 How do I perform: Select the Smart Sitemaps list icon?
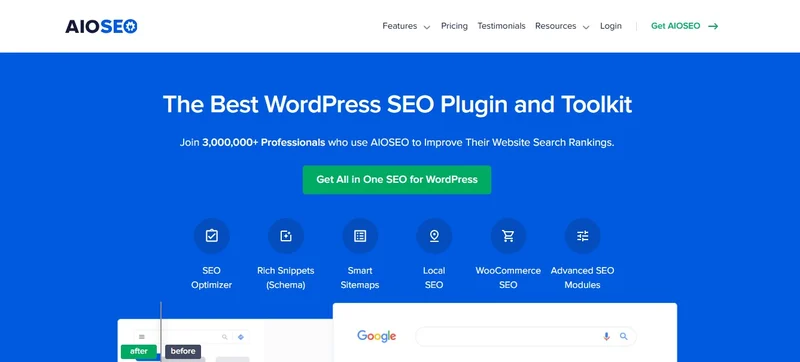pyautogui.click(x=360, y=236)
